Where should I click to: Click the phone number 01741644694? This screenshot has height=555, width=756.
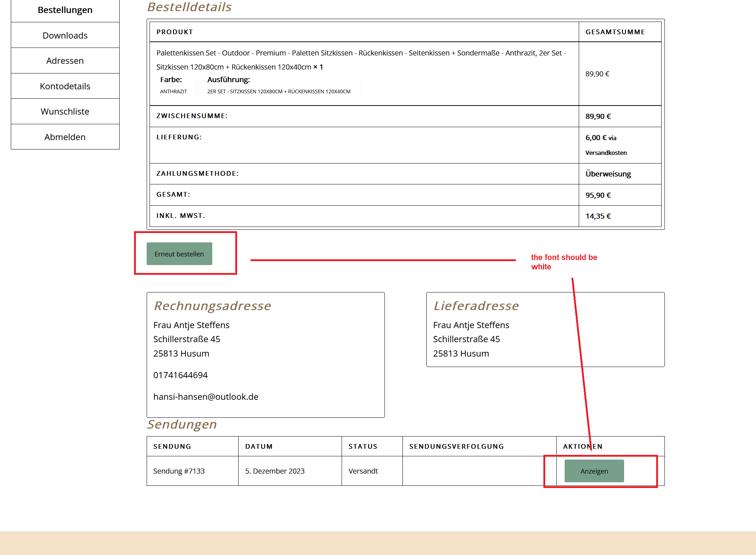pyautogui.click(x=181, y=375)
